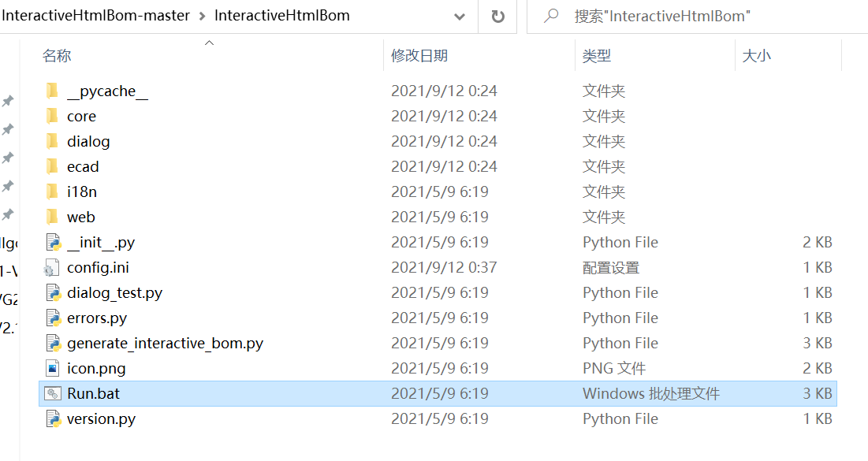The height and width of the screenshot is (461, 868).
Task: Open the __pycache__ folder icon
Action: (x=53, y=91)
